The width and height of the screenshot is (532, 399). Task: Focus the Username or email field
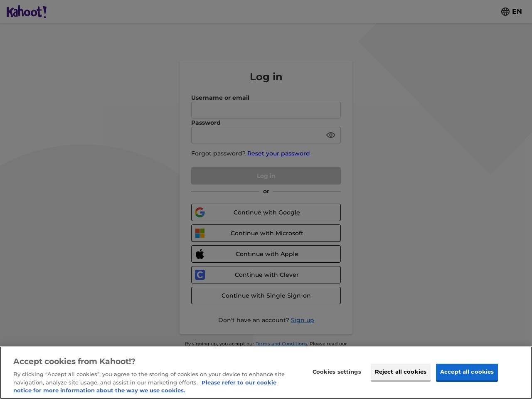266,110
